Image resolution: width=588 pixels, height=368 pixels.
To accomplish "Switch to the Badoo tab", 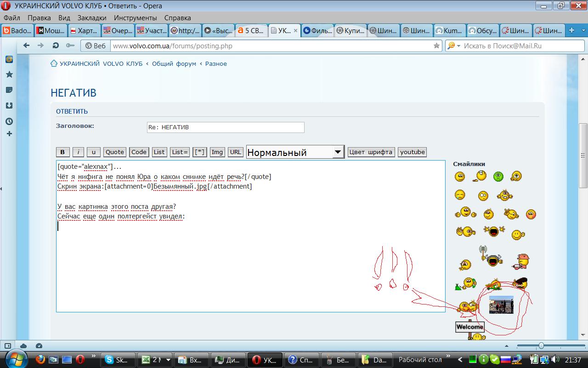I will pos(17,31).
